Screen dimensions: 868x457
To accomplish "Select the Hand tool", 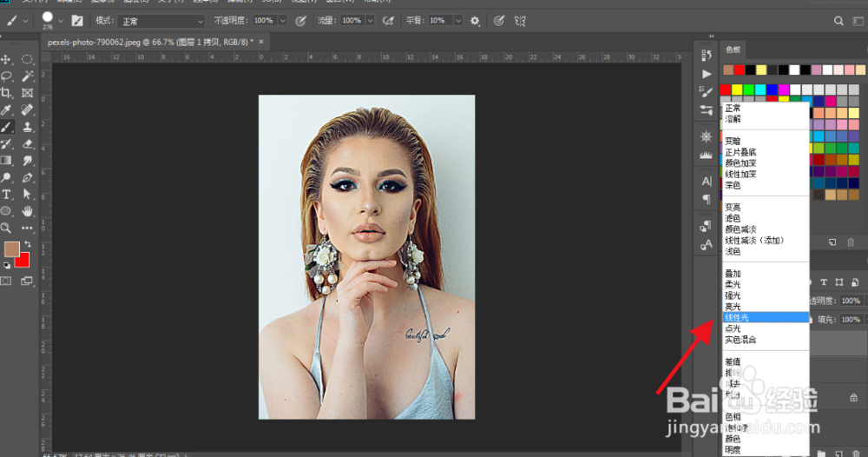I will pos(27,211).
